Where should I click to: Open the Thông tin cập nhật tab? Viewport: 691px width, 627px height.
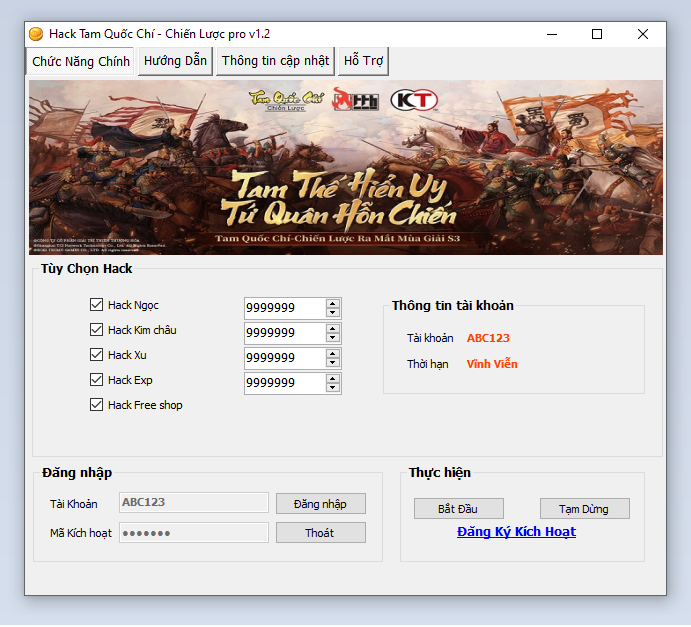tap(275, 61)
